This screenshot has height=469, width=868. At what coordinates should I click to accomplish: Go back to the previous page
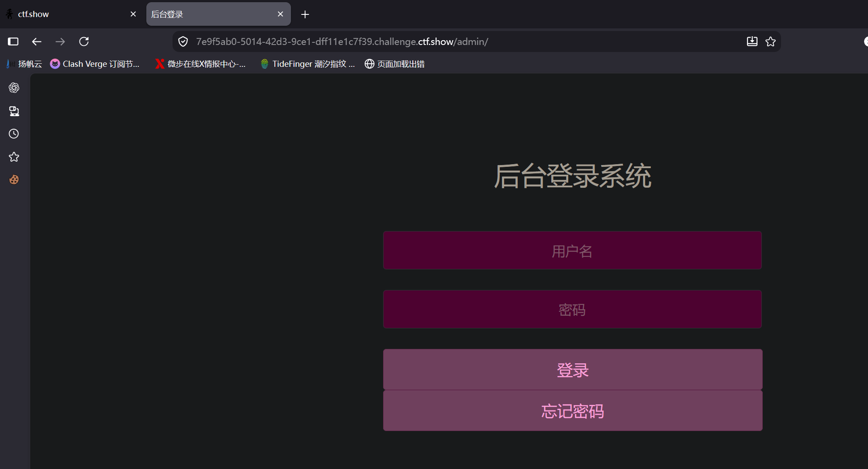tap(37, 41)
